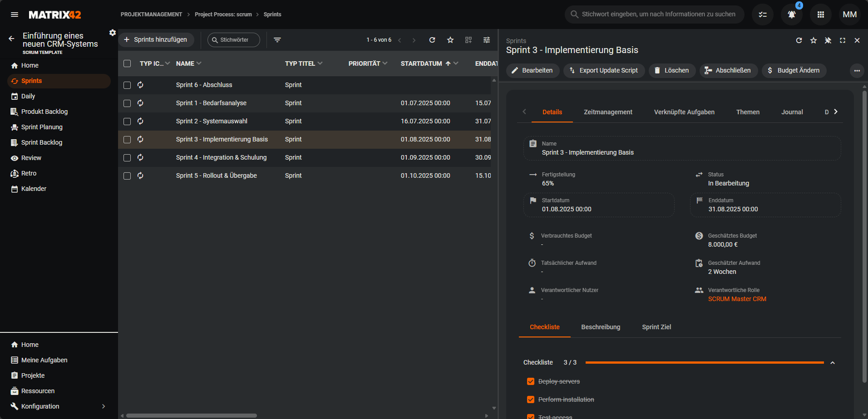
Task: Collapse the Checkliste section
Action: 832,363
